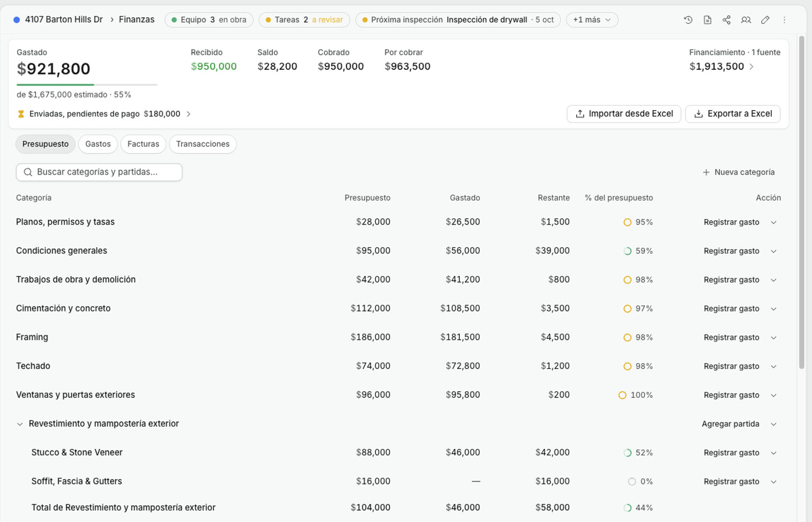Open the Financiamiento details chevron
This screenshot has height=522, width=812.
[751, 67]
